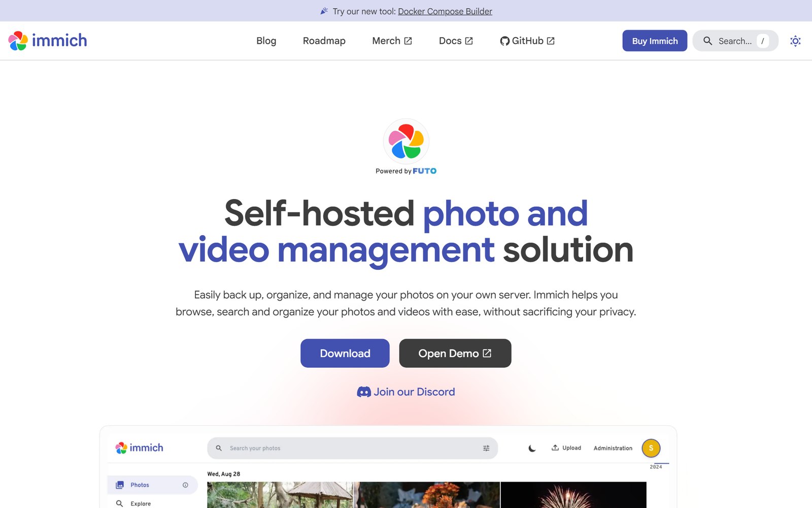
Task: Click the FUTO logo text
Action: coord(424,171)
